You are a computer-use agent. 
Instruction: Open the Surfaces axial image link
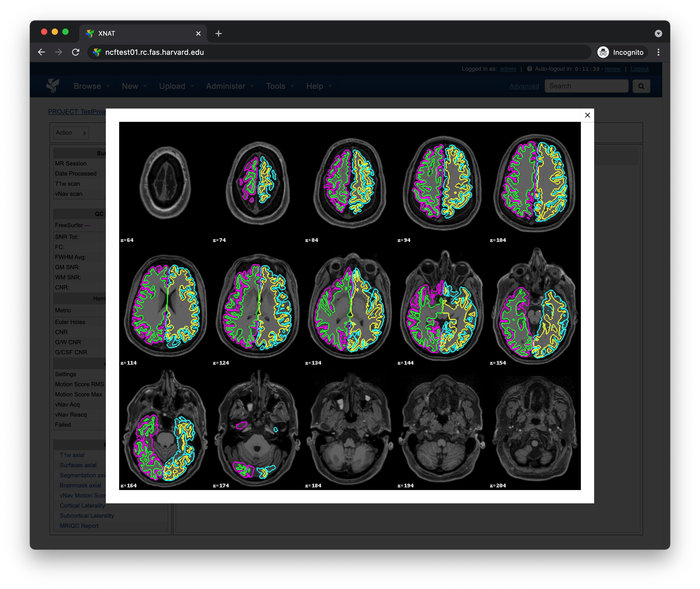point(78,465)
